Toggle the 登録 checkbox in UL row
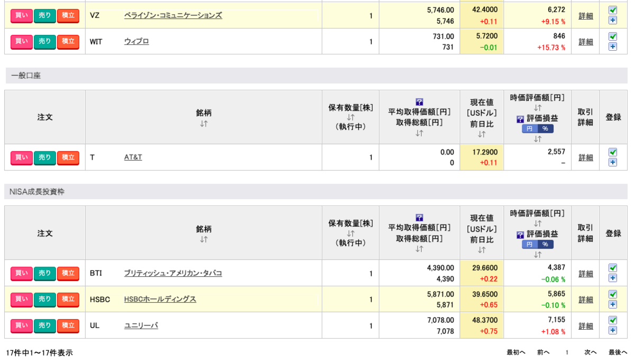The image size is (635, 364). [x=613, y=320]
